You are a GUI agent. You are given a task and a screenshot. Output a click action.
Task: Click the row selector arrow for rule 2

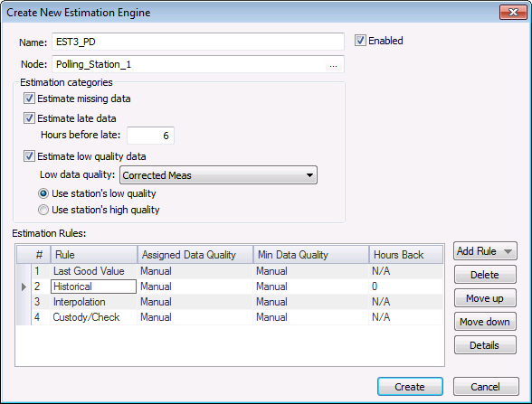[x=24, y=287]
